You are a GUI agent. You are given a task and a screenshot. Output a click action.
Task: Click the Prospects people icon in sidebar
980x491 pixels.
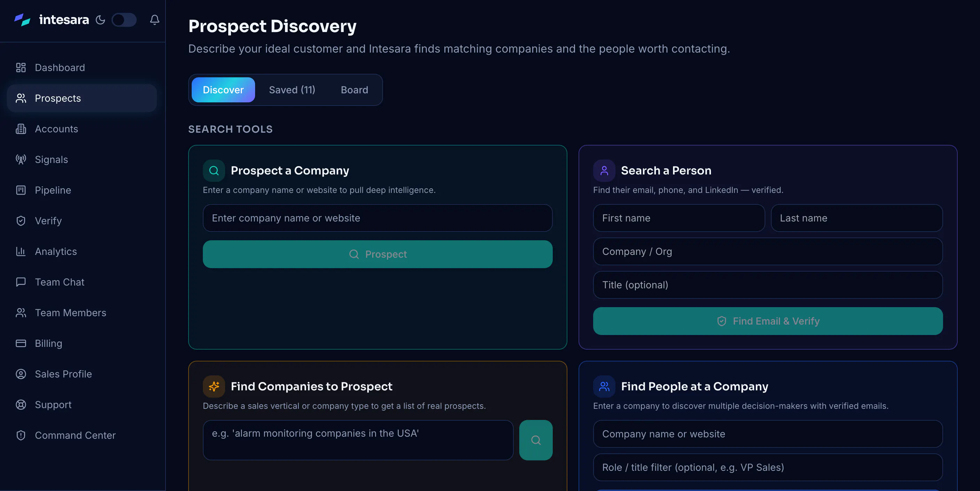click(x=21, y=99)
